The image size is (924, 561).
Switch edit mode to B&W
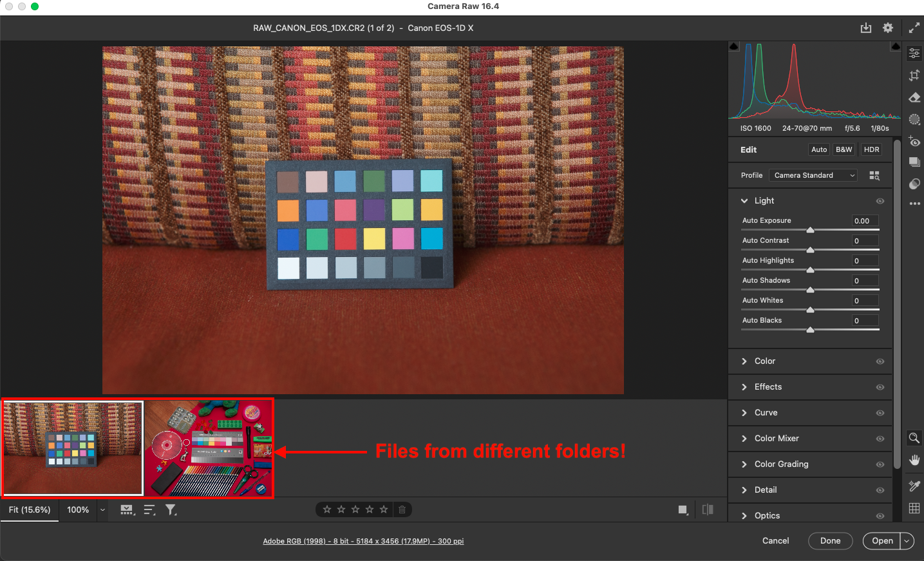click(x=844, y=149)
